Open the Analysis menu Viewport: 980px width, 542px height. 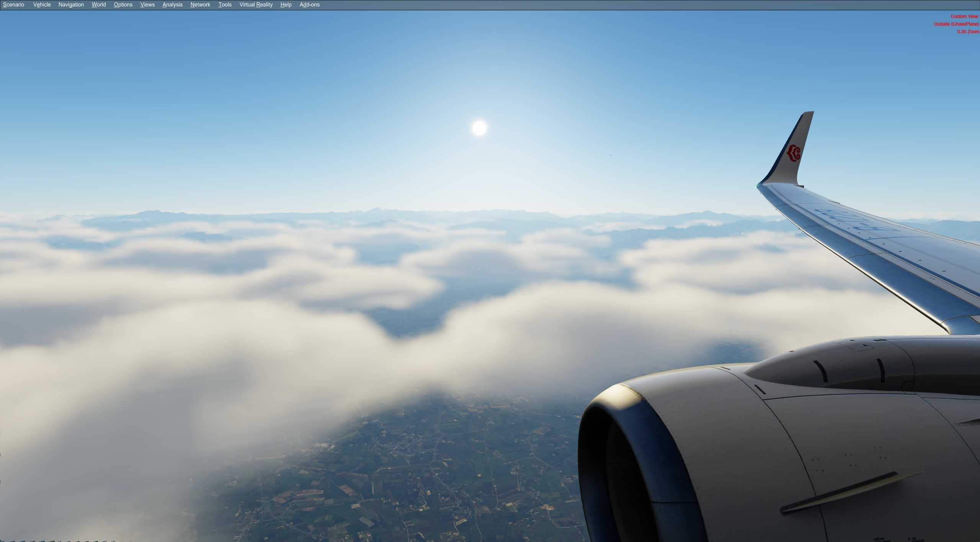172,5
